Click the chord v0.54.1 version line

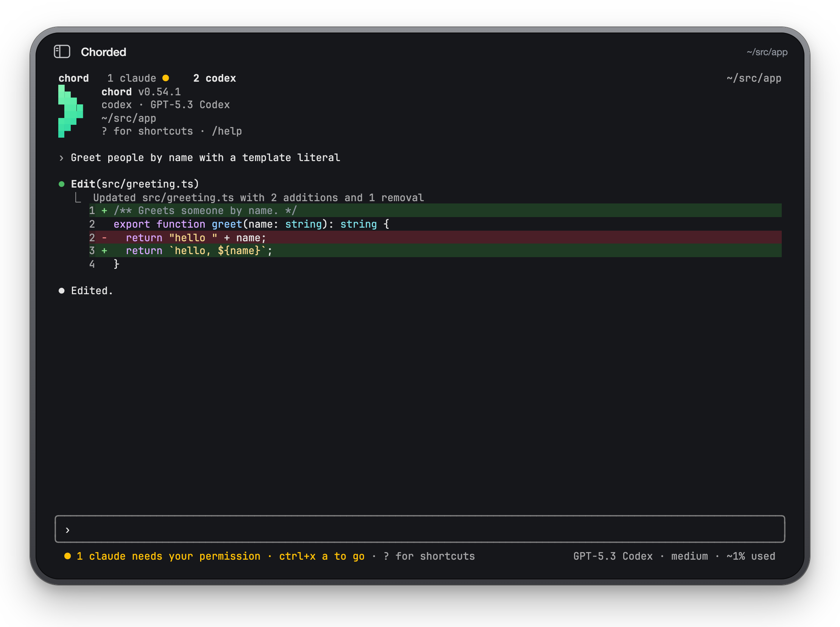tap(141, 92)
